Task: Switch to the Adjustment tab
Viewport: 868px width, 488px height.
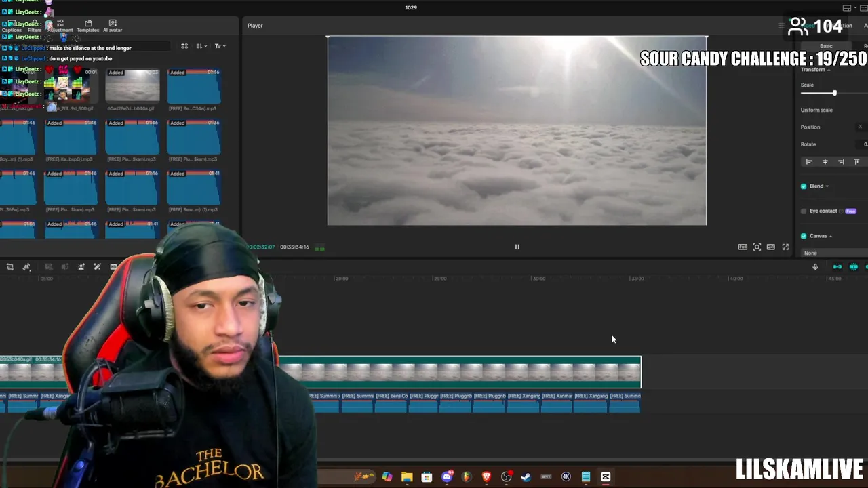Action: (60, 26)
